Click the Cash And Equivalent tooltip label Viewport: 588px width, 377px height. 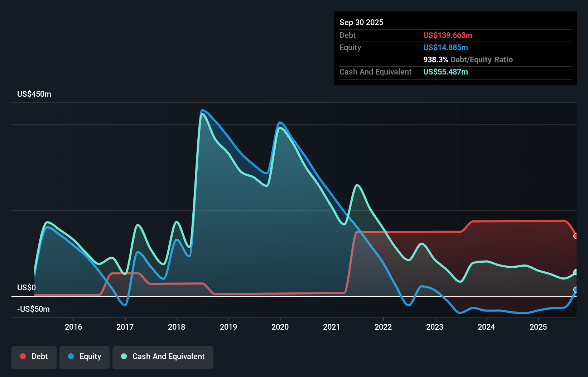375,72
